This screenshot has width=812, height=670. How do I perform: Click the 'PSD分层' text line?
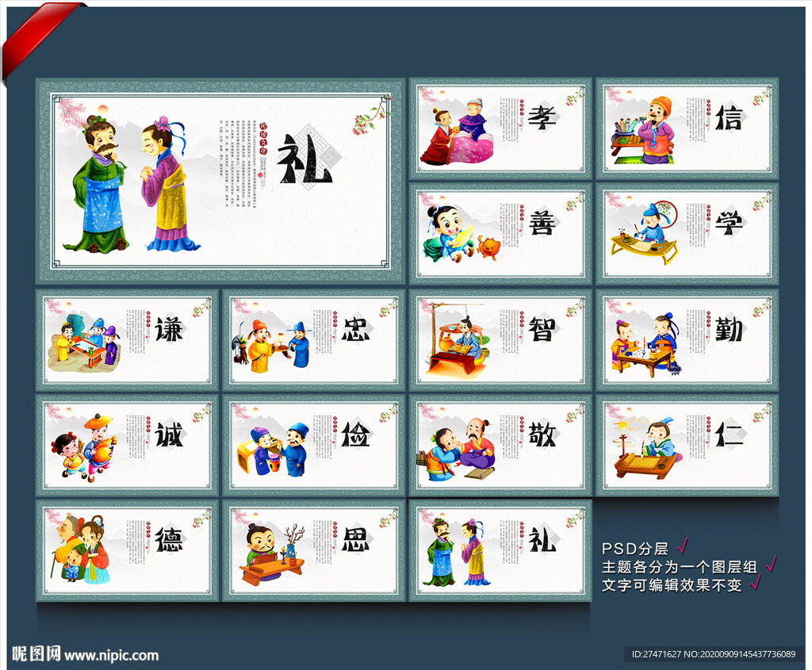[x=635, y=549]
